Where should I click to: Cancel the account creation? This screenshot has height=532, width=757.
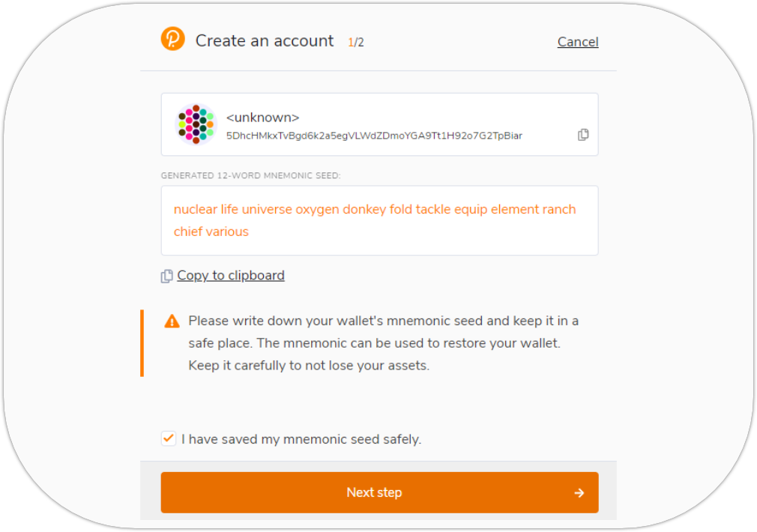pyautogui.click(x=578, y=42)
